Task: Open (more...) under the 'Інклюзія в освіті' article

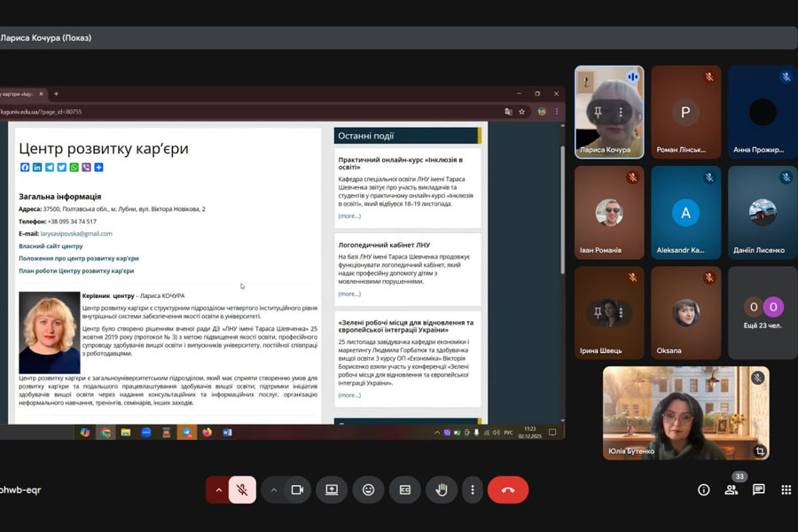Action: click(349, 215)
